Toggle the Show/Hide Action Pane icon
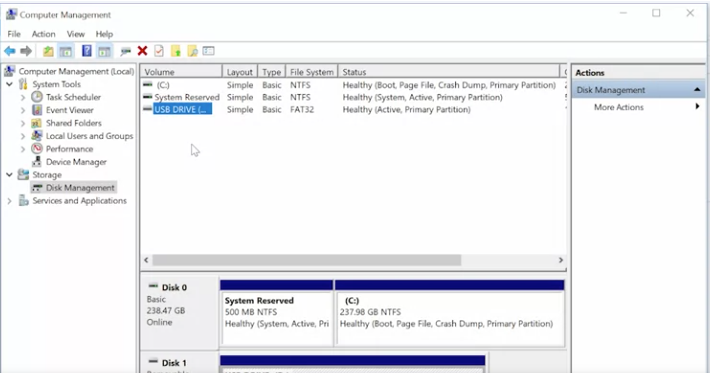The width and height of the screenshot is (710, 373). (x=104, y=51)
